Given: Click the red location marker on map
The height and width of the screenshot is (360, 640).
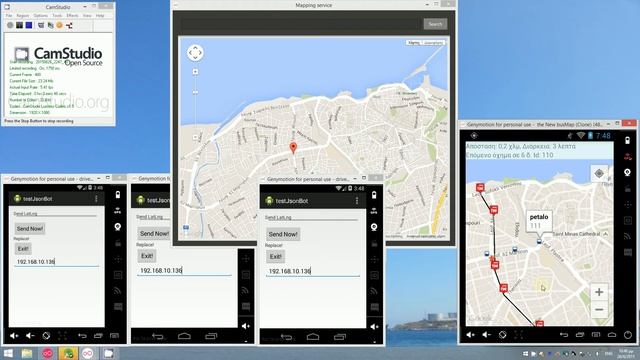Looking at the screenshot, I should [293, 147].
